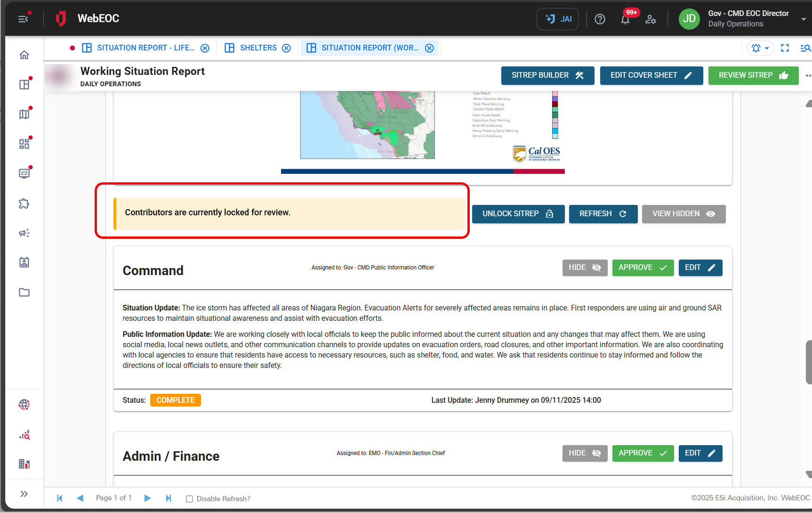Image resolution: width=812 pixels, height=513 pixels.
Task: Close the Situation Report (Wor...) tab
Action: point(429,48)
